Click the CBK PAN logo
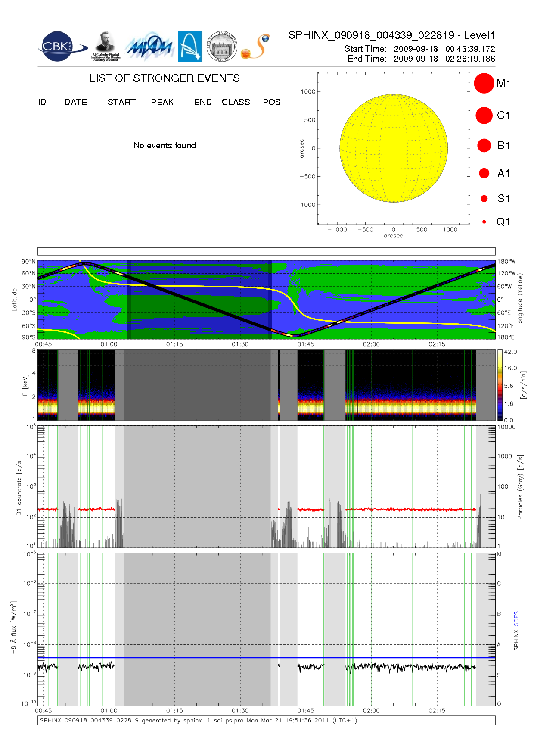The height and width of the screenshot is (756, 534). coord(60,47)
